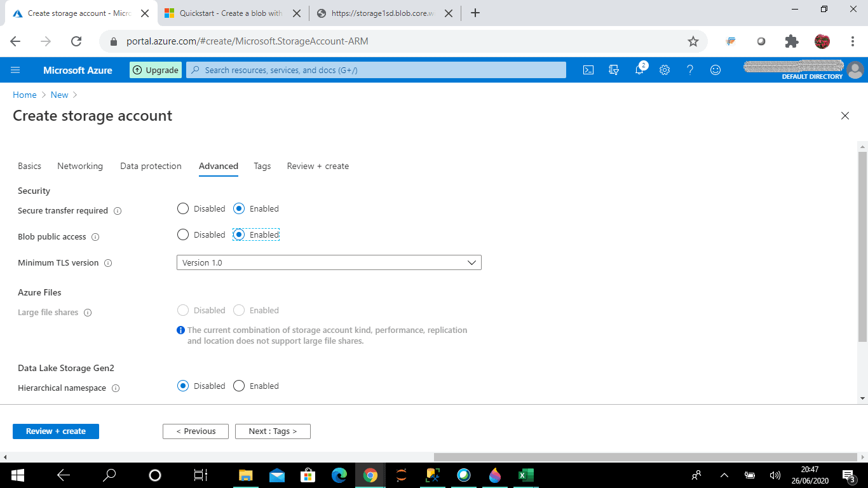
Task: Navigate to Home via the breadcrumb
Action: tap(25, 95)
